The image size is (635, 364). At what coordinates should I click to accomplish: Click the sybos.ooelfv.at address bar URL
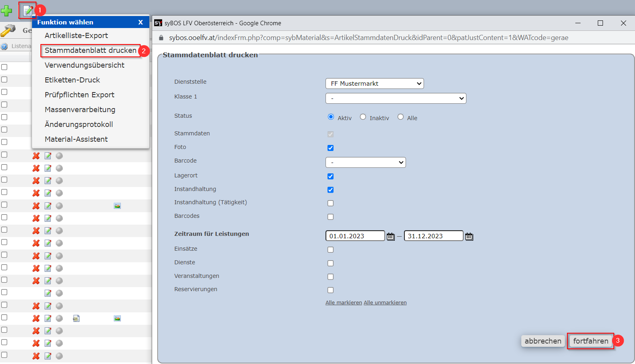click(x=368, y=38)
